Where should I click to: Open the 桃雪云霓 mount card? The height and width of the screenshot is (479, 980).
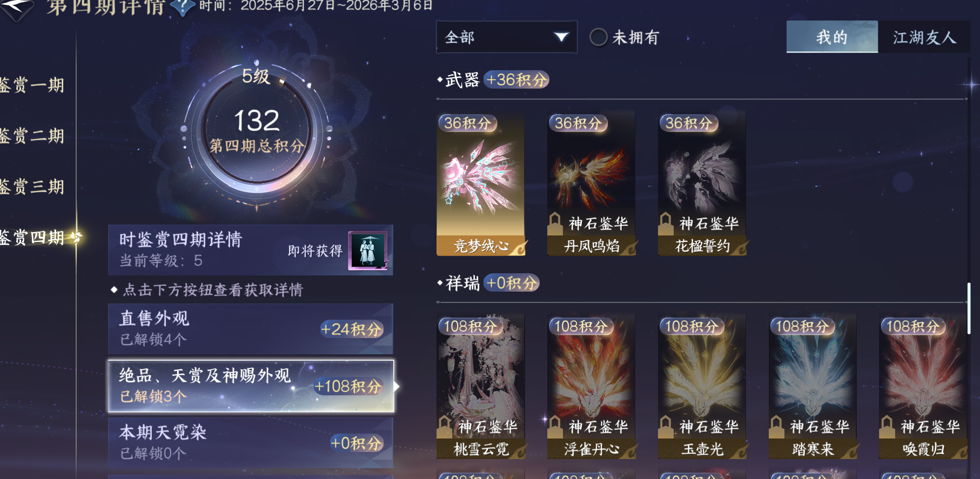click(480, 387)
